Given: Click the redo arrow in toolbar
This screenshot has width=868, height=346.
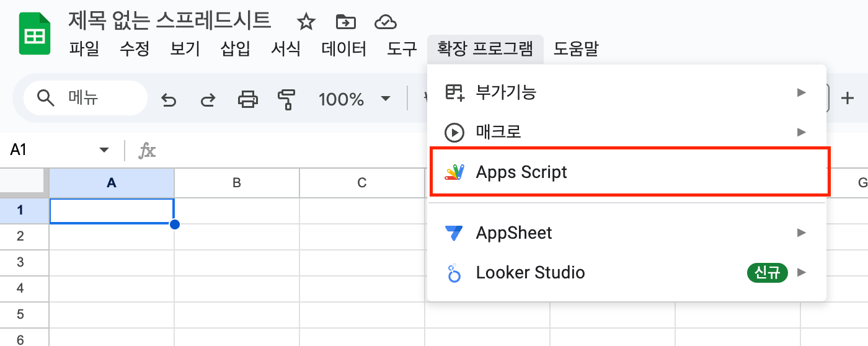Looking at the screenshot, I should tap(208, 99).
